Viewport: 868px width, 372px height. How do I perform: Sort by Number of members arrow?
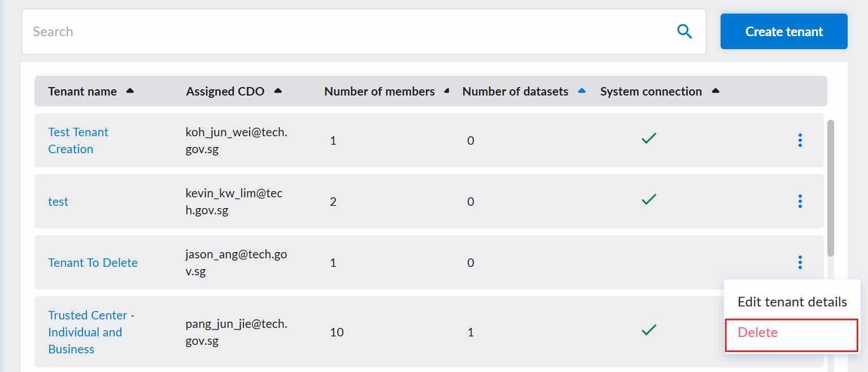point(446,91)
